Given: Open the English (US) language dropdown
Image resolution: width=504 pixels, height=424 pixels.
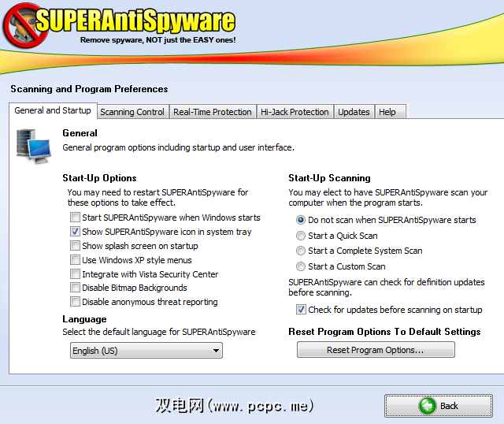Looking at the screenshot, I should point(146,351).
